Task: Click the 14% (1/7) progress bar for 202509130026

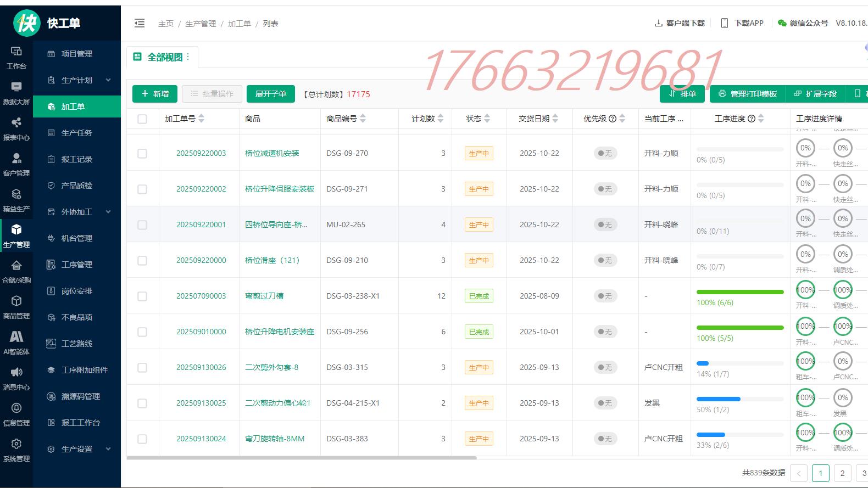Action: point(740,363)
